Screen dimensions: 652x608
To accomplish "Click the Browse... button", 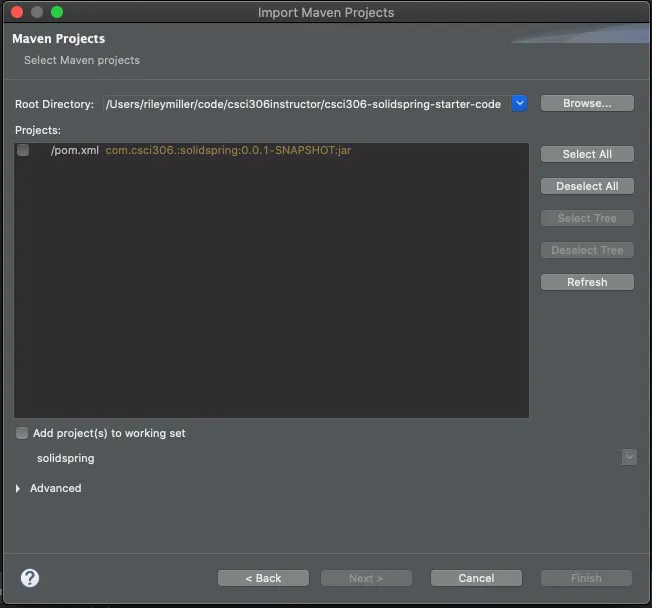I will (587, 103).
